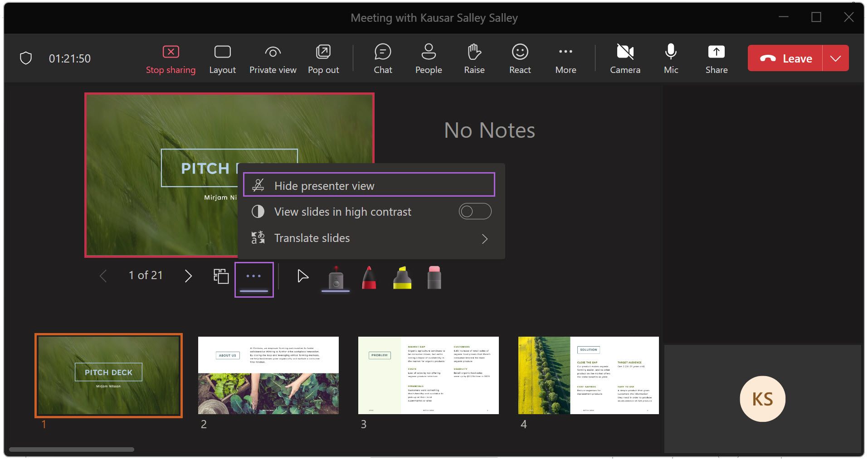Turn on the camera
Screen dimensions: 868x459
click(625, 58)
